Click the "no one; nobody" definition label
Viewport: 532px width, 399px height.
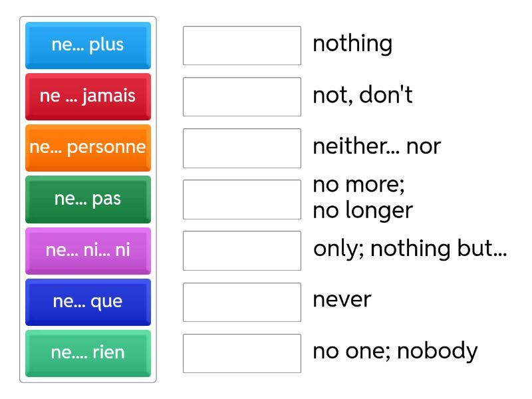pyautogui.click(x=395, y=351)
